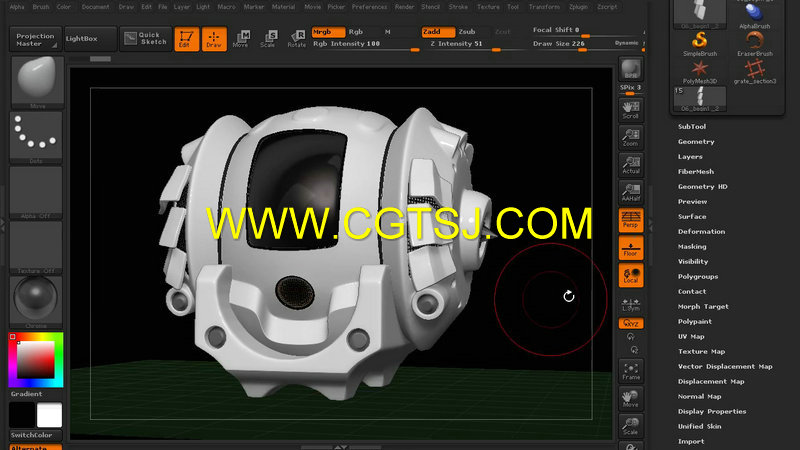
Task: Toggle the Floor grid
Action: pos(631,248)
